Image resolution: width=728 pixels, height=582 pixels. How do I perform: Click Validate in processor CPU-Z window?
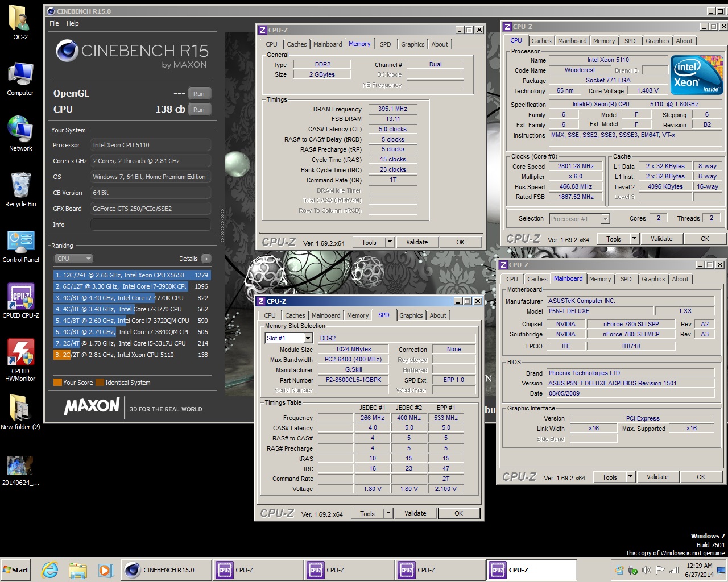click(661, 239)
